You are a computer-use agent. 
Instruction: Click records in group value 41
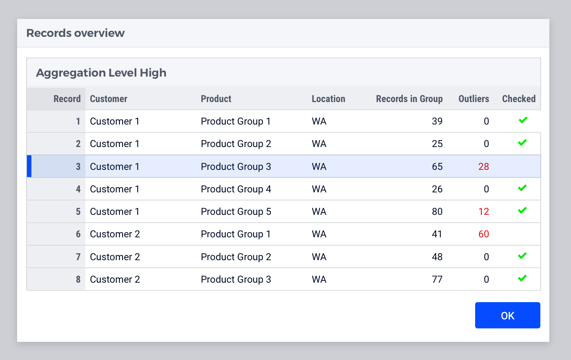coord(437,234)
